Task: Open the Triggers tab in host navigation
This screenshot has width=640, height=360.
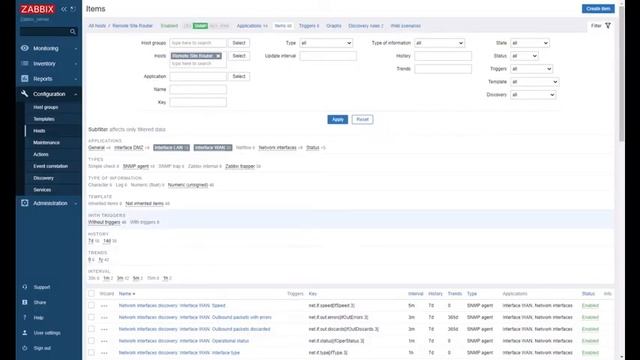Action: click(309, 26)
